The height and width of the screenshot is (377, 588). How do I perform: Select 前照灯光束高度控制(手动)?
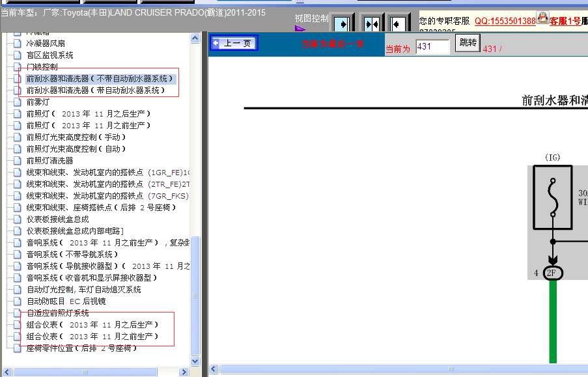pyautogui.click(x=76, y=137)
